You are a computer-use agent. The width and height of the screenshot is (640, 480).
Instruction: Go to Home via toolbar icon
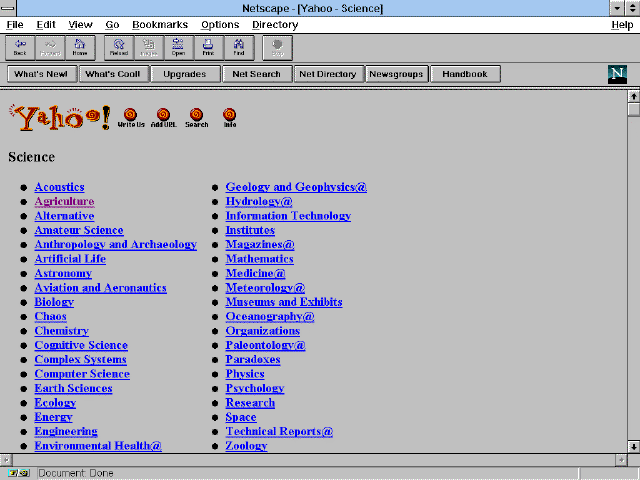pos(80,48)
